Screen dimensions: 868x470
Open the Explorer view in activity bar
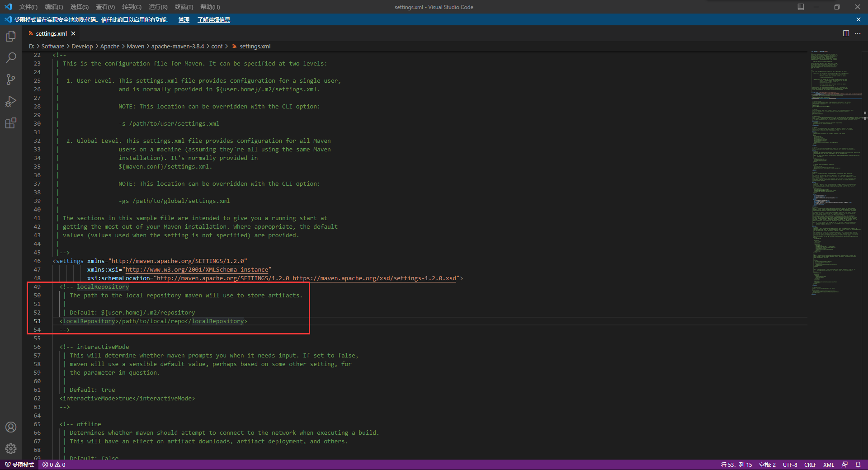coord(11,36)
